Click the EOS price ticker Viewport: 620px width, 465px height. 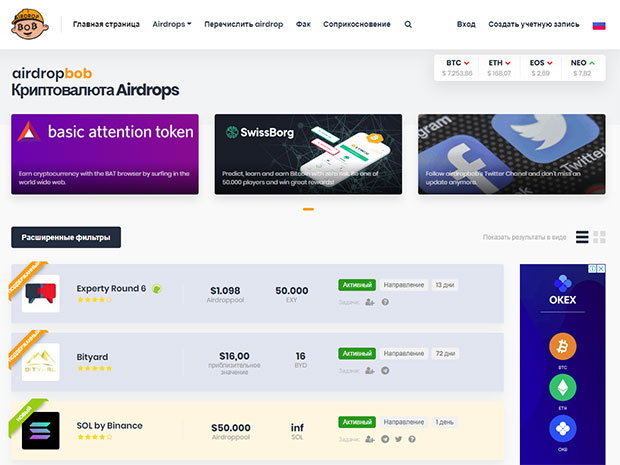pyautogui.click(x=541, y=68)
